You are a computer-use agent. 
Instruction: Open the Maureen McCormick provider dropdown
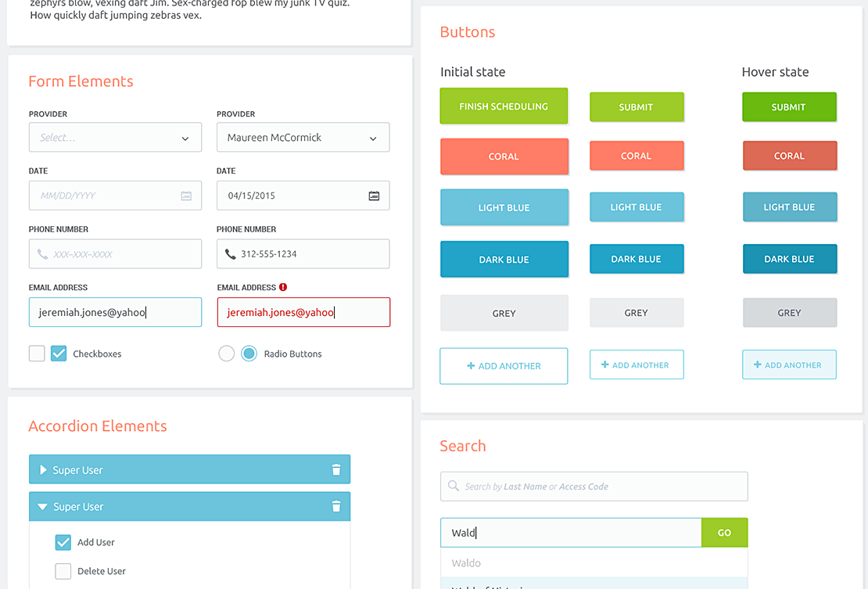click(303, 138)
